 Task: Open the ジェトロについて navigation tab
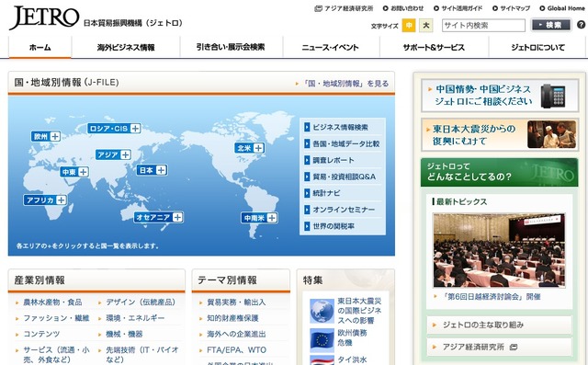(x=537, y=47)
